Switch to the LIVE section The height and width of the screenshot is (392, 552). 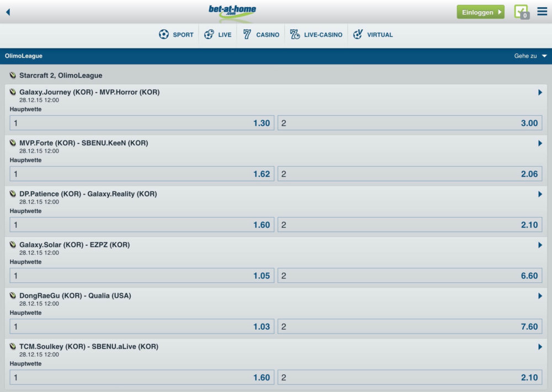(218, 34)
